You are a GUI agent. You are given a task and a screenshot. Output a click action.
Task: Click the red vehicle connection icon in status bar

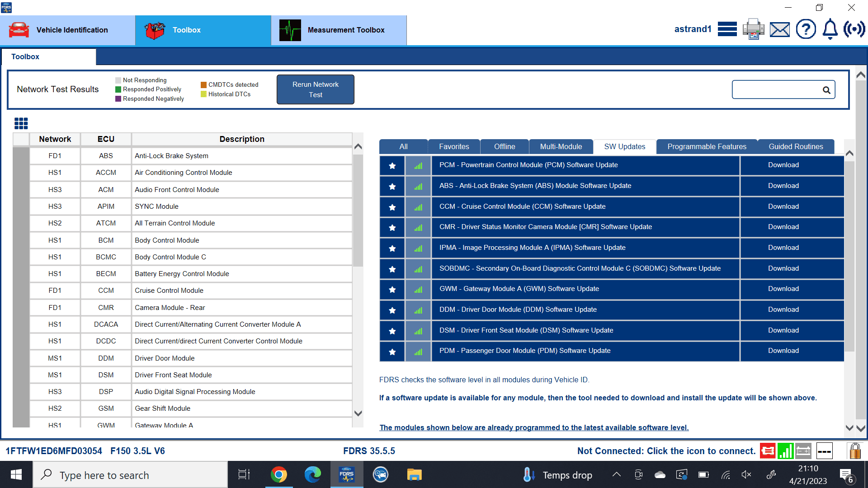point(767,450)
